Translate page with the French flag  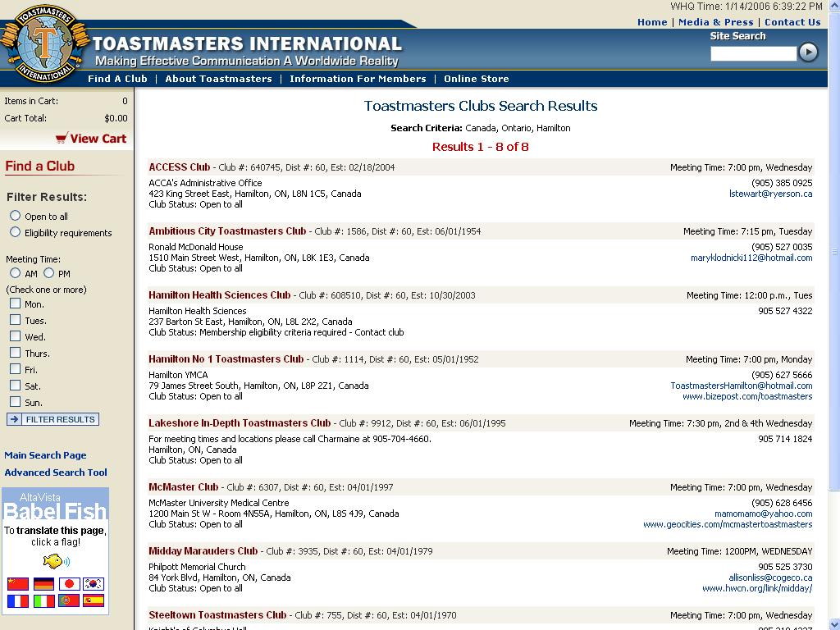pos(18,601)
